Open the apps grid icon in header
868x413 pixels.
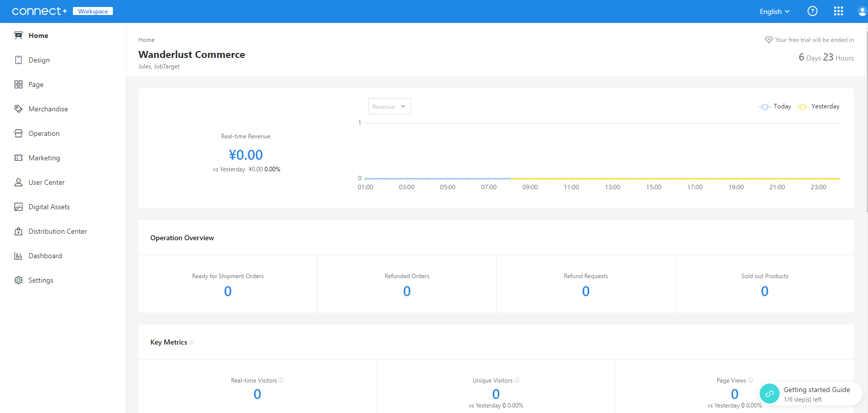(839, 11)
